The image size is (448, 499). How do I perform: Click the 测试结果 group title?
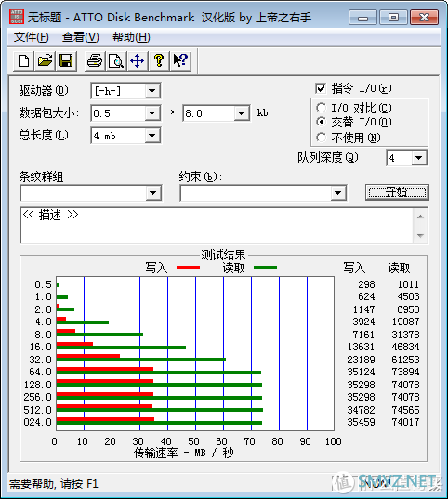coord(223,255)
